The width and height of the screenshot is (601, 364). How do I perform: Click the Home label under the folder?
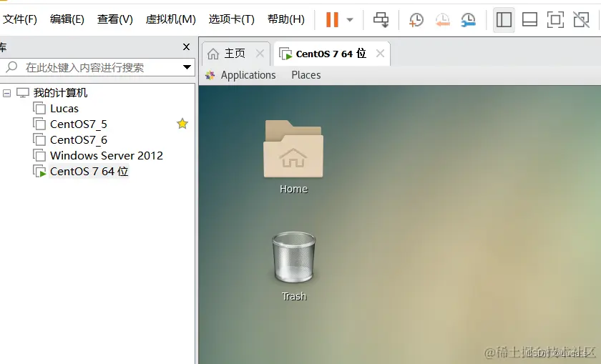[x=293, y=189]
